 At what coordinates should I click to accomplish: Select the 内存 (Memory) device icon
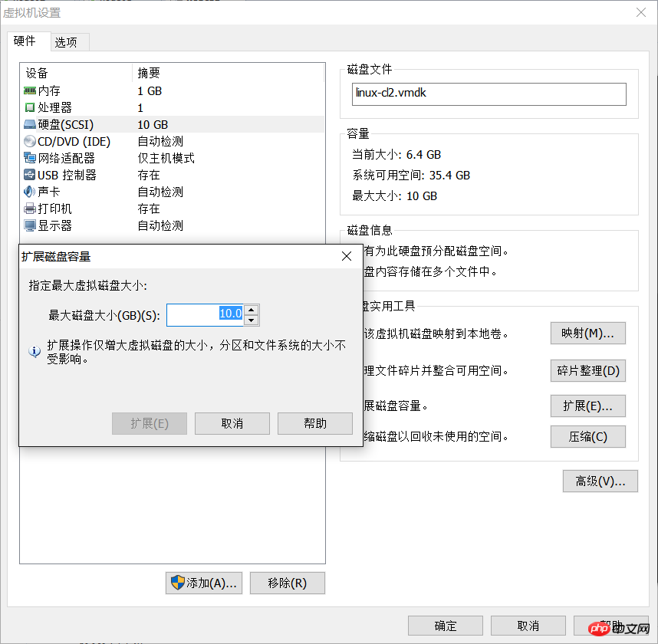tap(29, 90)
